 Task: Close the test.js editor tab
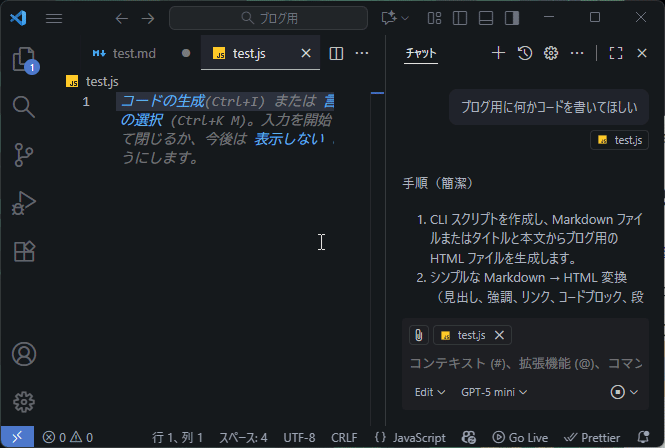306,53
